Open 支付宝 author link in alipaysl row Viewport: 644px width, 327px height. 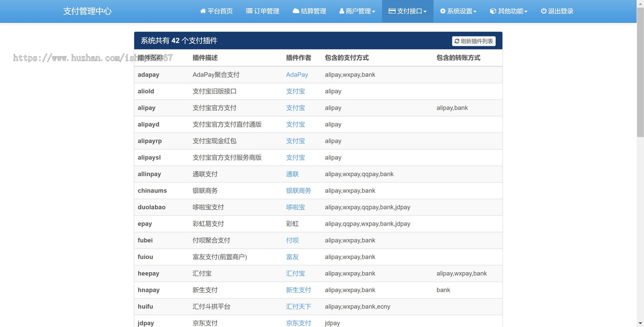point(295,158)
